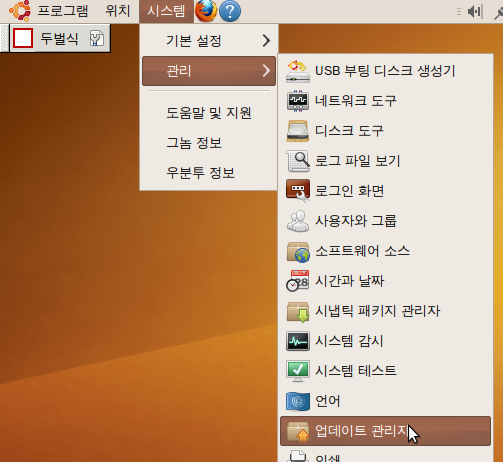Expand the 관리 submenu arrow
This screenshot has width=503, height=462.
point(266,71)
